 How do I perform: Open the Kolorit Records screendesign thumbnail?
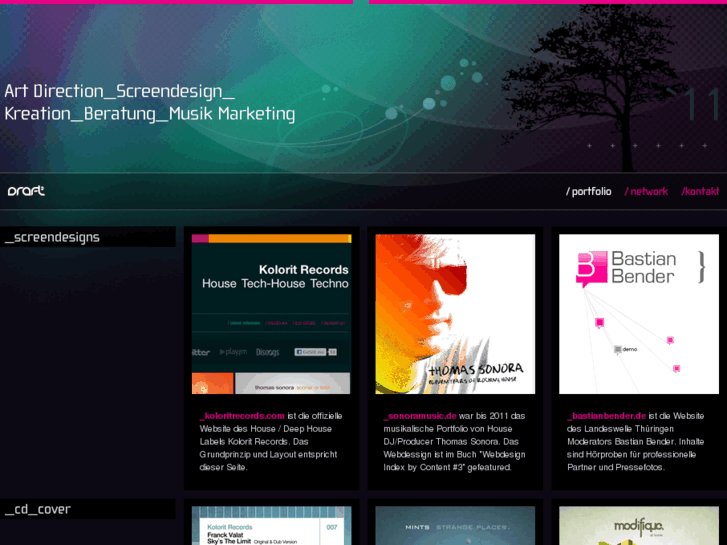(x=272, y=314)
